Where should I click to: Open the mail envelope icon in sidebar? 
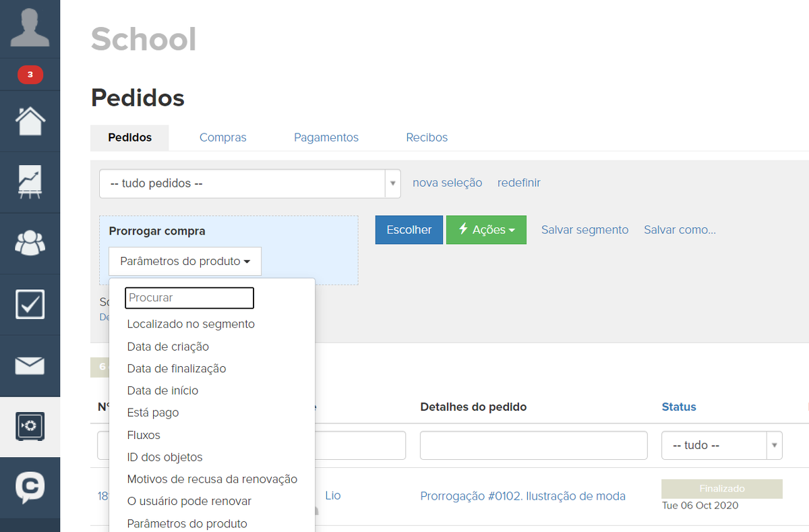coord(30,365)
